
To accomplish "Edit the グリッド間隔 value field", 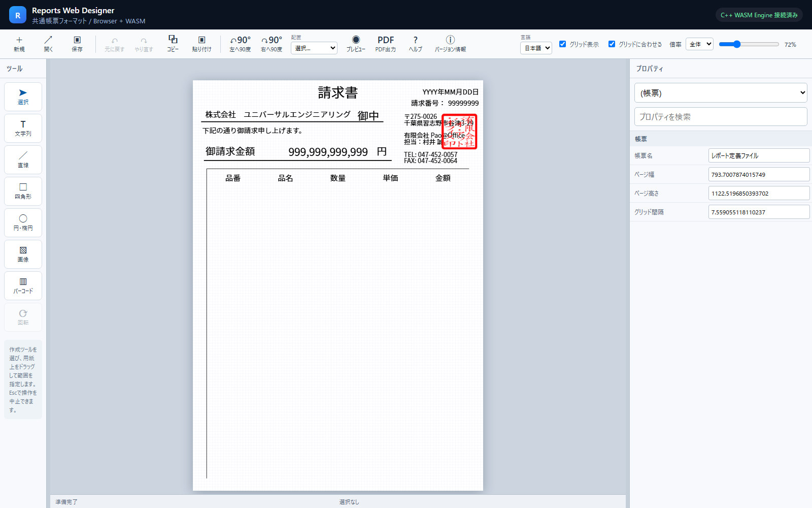I will coord(759,212).
